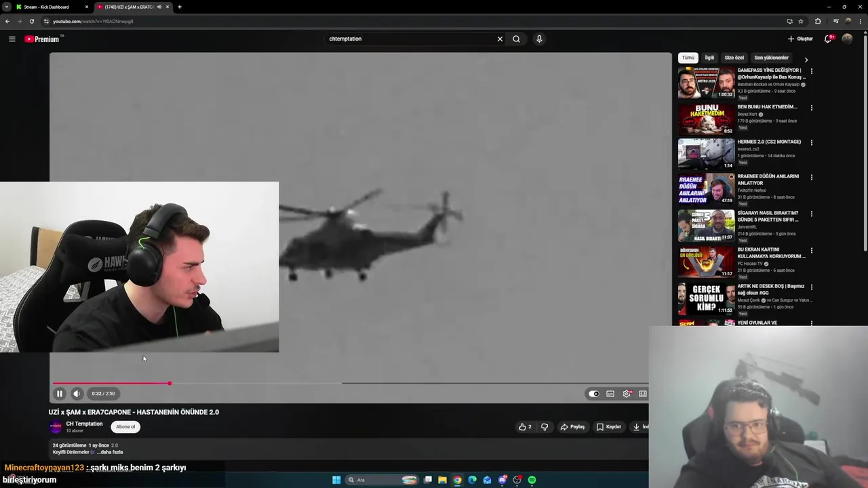Save the video with Kaydet
This screenshot has height=488, width=868.
pos(609,427)
